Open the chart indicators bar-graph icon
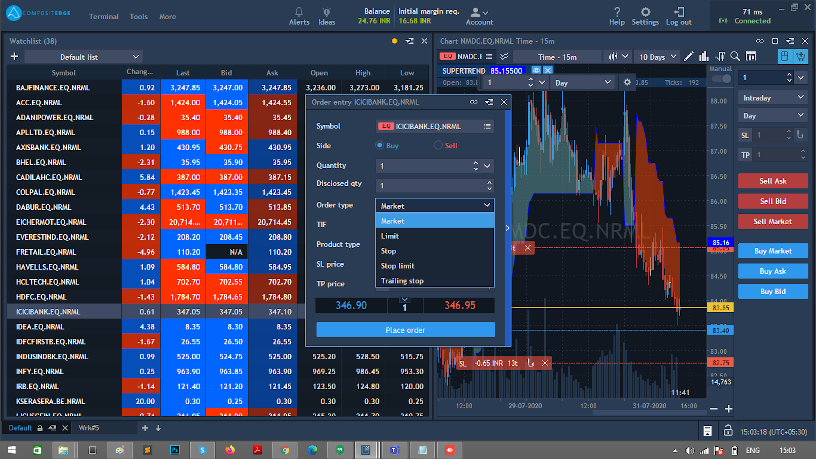The image size is (816, 459). pos(704,56)
